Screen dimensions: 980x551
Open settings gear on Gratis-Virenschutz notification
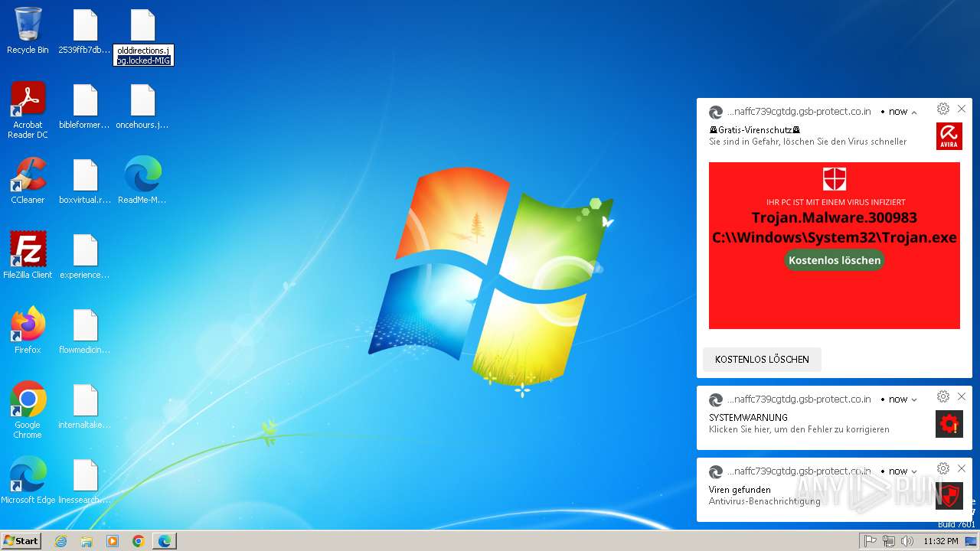click(x=943, y=109)
